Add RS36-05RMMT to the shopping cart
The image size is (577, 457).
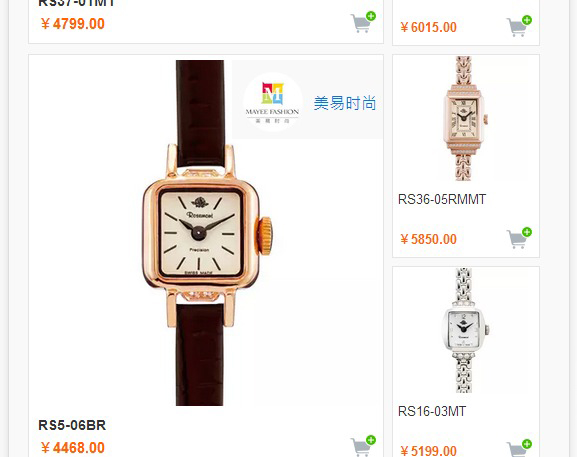(x=519, y=238)
